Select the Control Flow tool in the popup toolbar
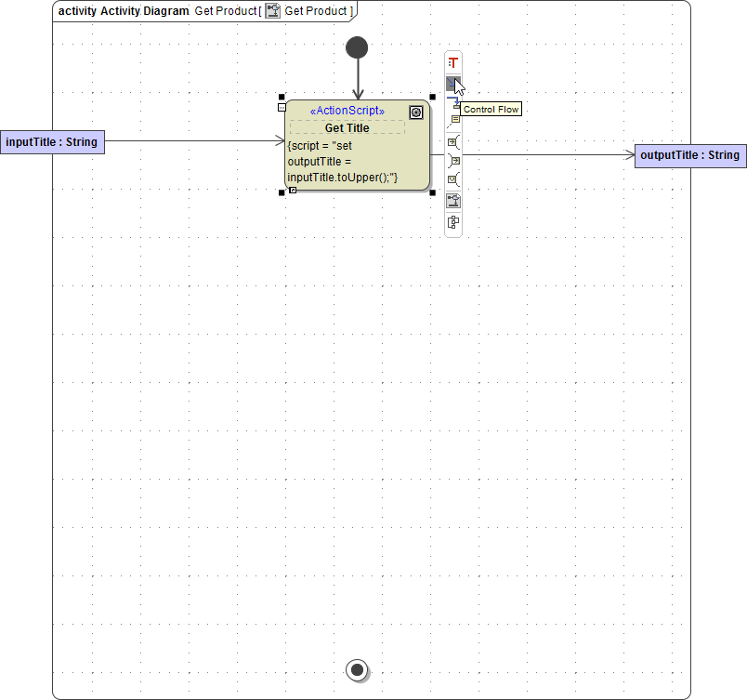The image size is (747, 700). (x=453, y=85)
